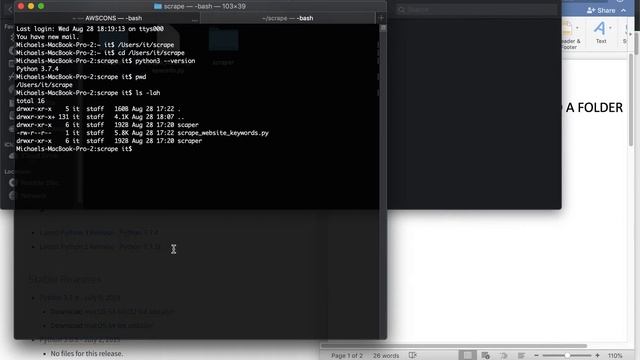This screenshot has width=640, height=360.
Task: Collapse the Word ribbon with chevron
Action: 624,10
